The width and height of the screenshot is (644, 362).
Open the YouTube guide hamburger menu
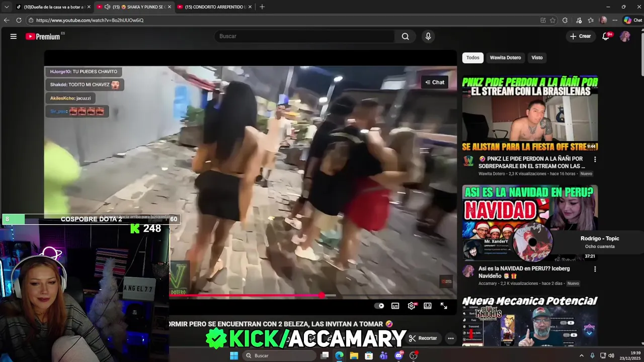(x=14, y=36)
